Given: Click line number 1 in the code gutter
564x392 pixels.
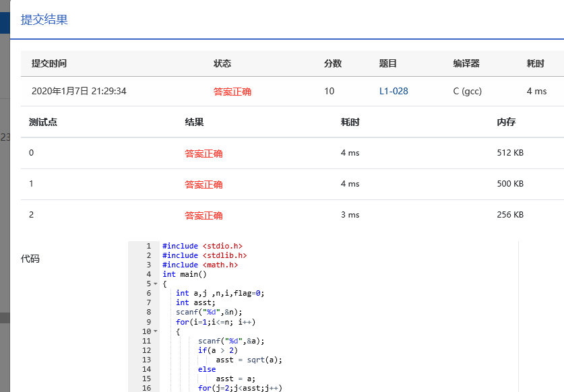Looking at the screenshot, I should [148, 246].
